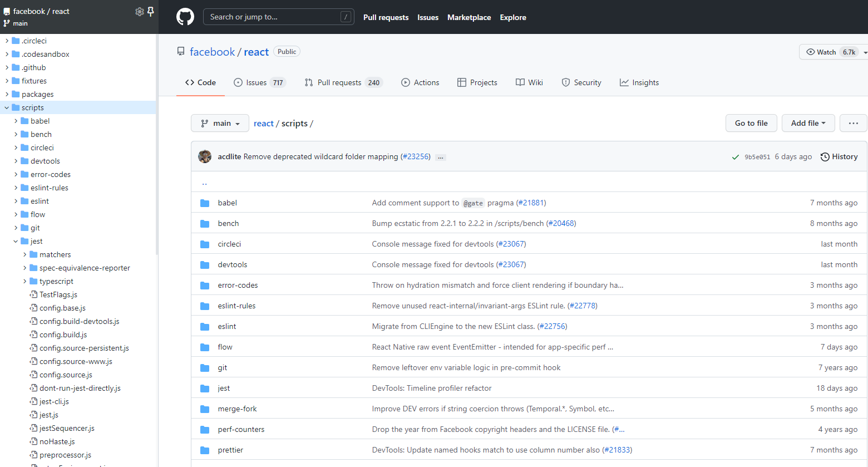This screenshot has height=467, width=868.
Task: Open the perf-counters folder link
Action: [x=241, y=429]
